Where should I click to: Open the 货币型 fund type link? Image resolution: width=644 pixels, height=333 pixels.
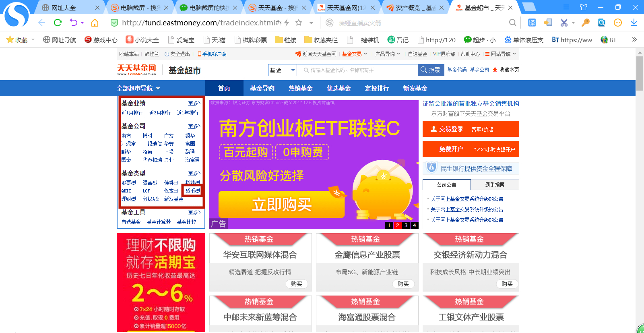pyautogui.click(x=192, y=191)
